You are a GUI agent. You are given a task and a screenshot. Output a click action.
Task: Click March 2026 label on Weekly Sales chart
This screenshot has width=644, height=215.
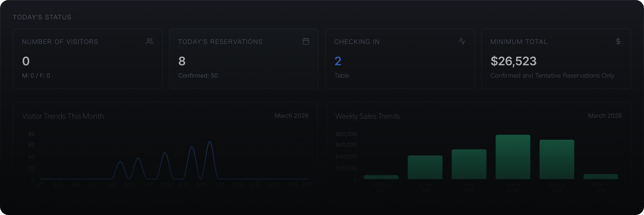pyautogui.click(x=605, y=116)
